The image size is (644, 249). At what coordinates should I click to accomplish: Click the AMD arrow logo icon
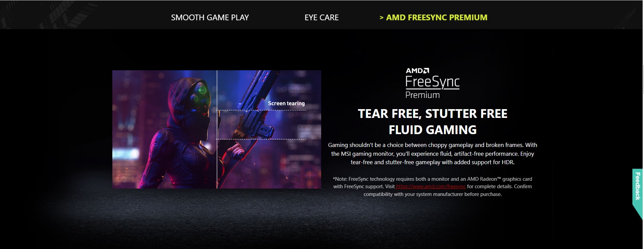click(426, 71)
